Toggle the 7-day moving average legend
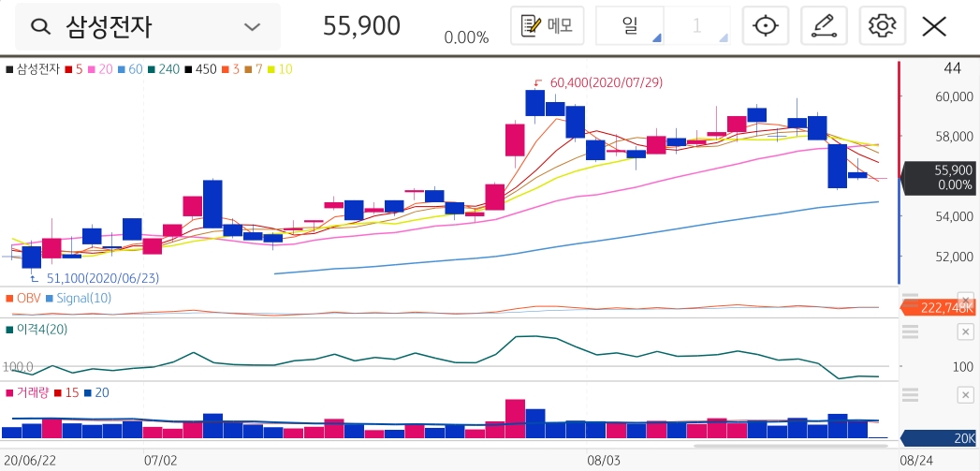 pyautogui.click(x=253, y=69)
